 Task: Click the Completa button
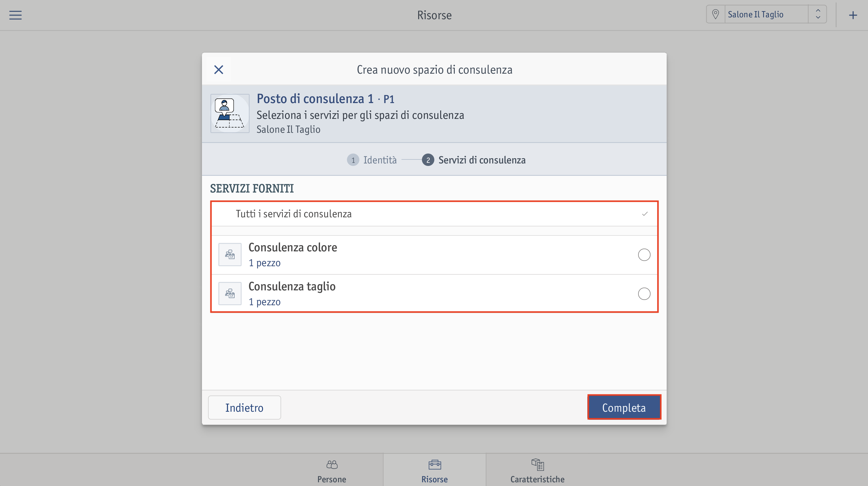(x=624, y=407)
